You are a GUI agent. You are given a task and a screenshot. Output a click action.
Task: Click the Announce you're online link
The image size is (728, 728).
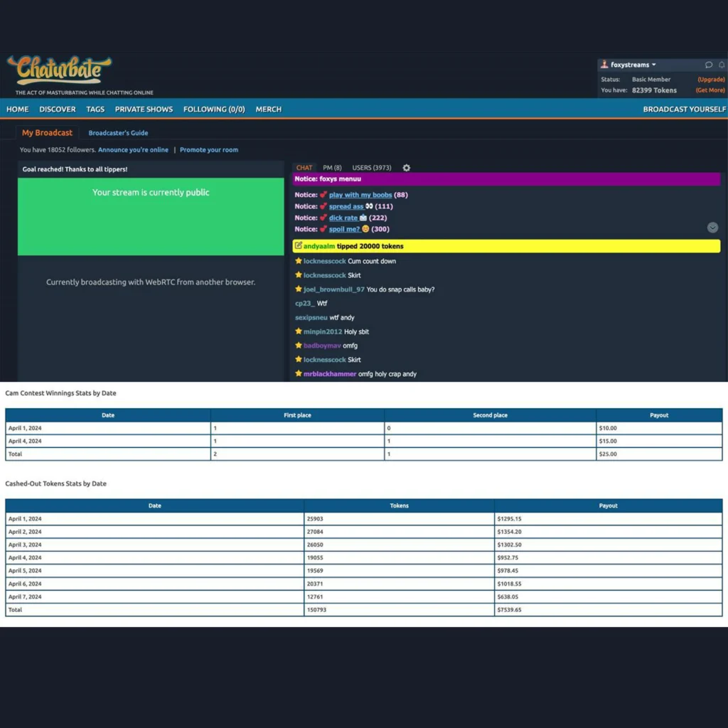tap(133, 149)
